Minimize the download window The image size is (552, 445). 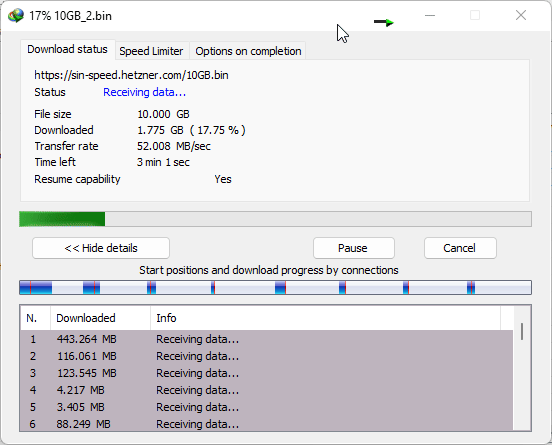coord(430,15)
